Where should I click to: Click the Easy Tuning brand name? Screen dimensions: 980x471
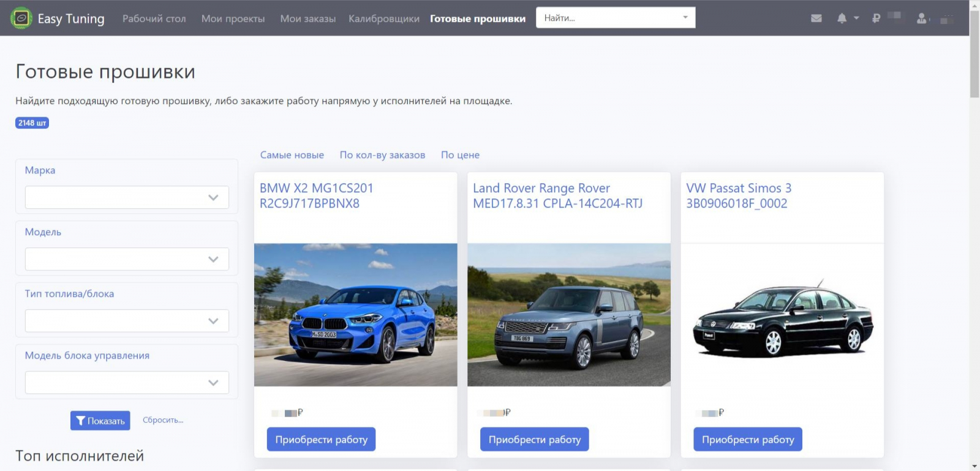point(71,18)
